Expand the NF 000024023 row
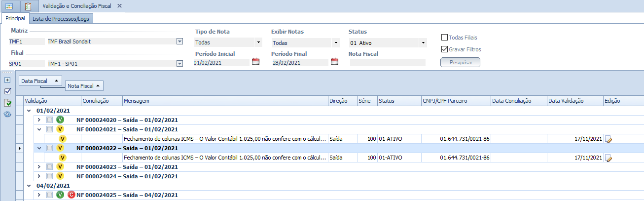The image size is (644, 201). (x=39, y=167)
